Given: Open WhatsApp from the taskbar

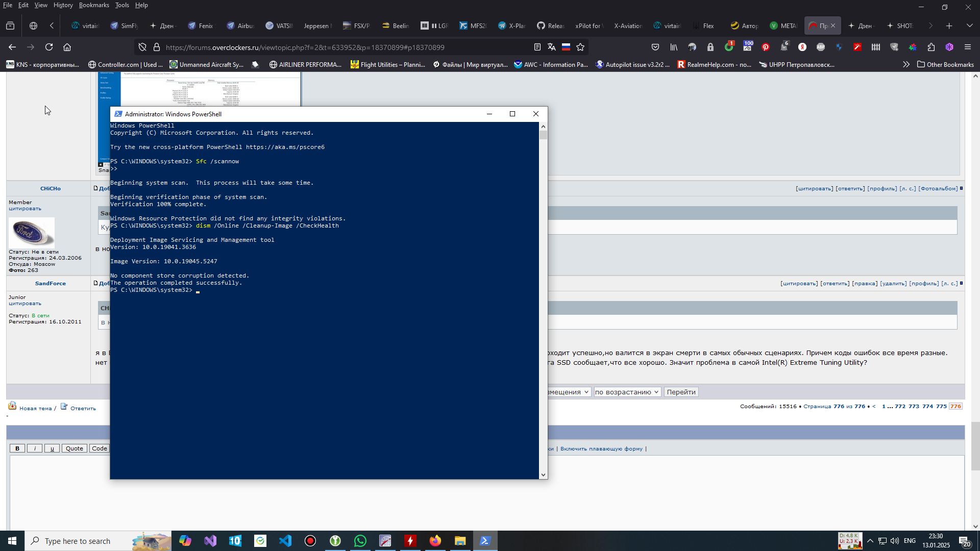Looking at the screenshot, I should (360, 541).
